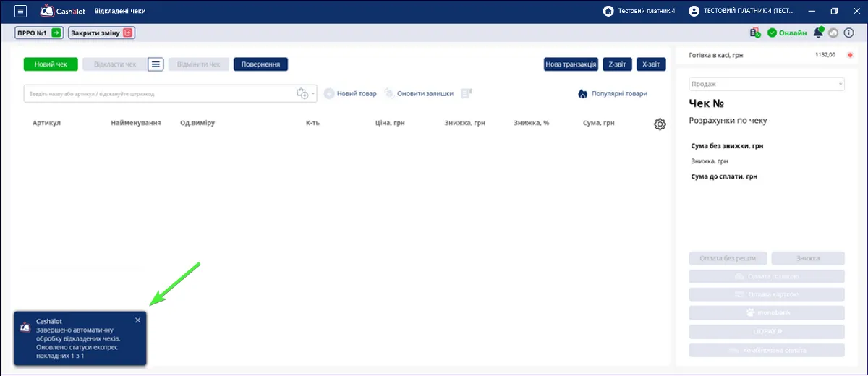Click the Ціна, грн column header
Viewport: 868px width, 376px height.
[x=390, y=123]
